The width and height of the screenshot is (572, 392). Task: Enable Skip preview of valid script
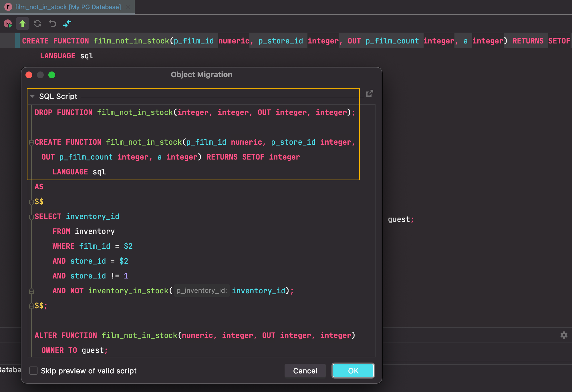(34, 371)
